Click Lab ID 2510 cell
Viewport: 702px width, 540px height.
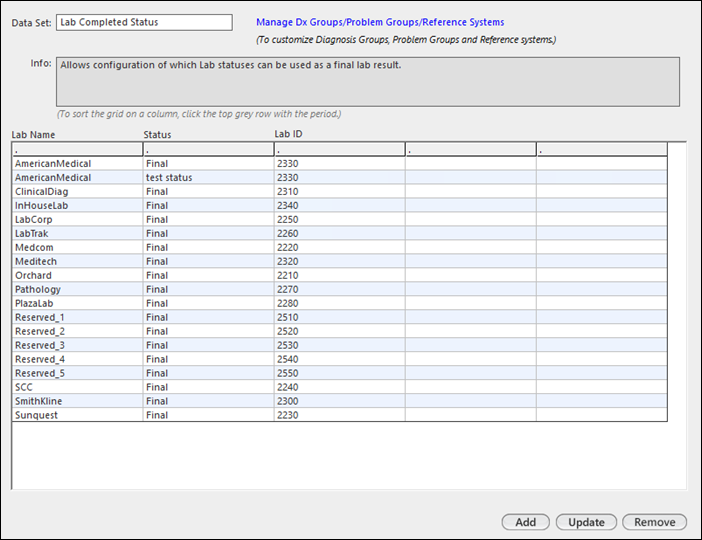[x=339, y=317]
